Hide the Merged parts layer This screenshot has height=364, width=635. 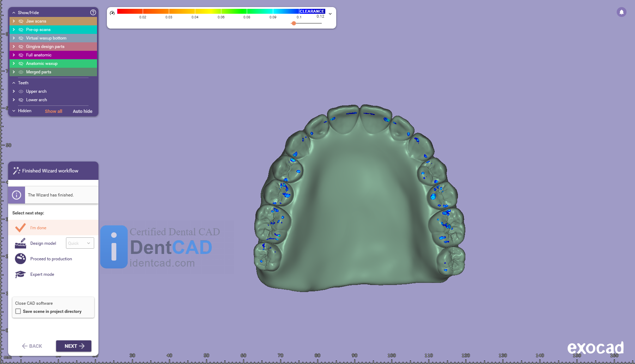pyautogui.click(x=21, y=72)
